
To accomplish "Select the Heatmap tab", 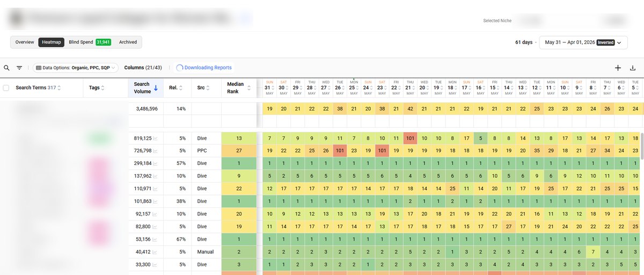I will [x=52, y=42].
